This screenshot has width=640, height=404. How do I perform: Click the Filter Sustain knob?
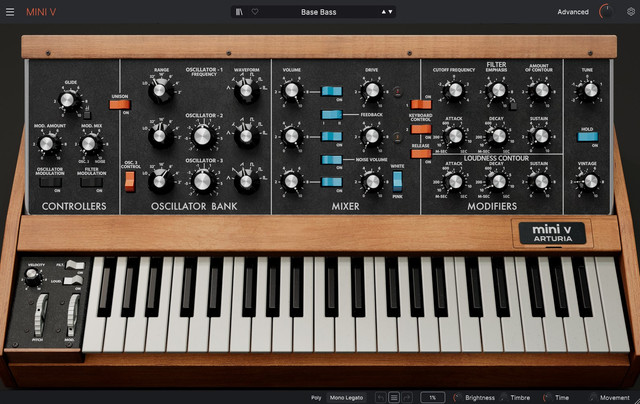[542, 136]
